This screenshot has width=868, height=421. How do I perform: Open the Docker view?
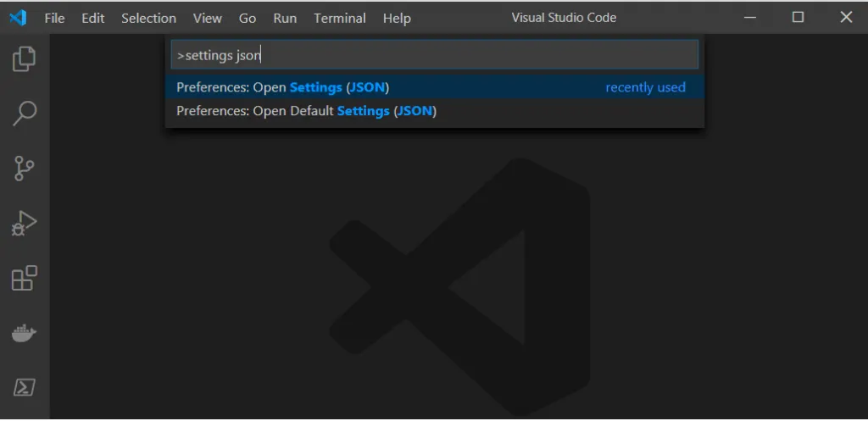point(25,334)
